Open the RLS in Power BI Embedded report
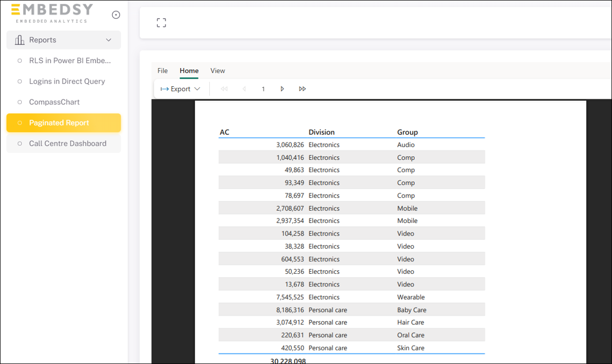The image size is (612, 364). tap(70, 60)
